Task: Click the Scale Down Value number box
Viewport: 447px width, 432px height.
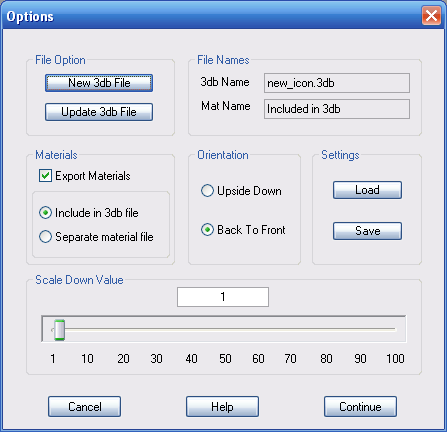Action: tap(223, 297)
